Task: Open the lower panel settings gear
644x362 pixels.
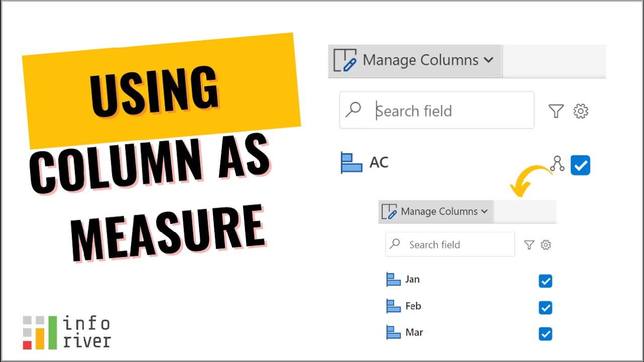Action: [546, 245]
